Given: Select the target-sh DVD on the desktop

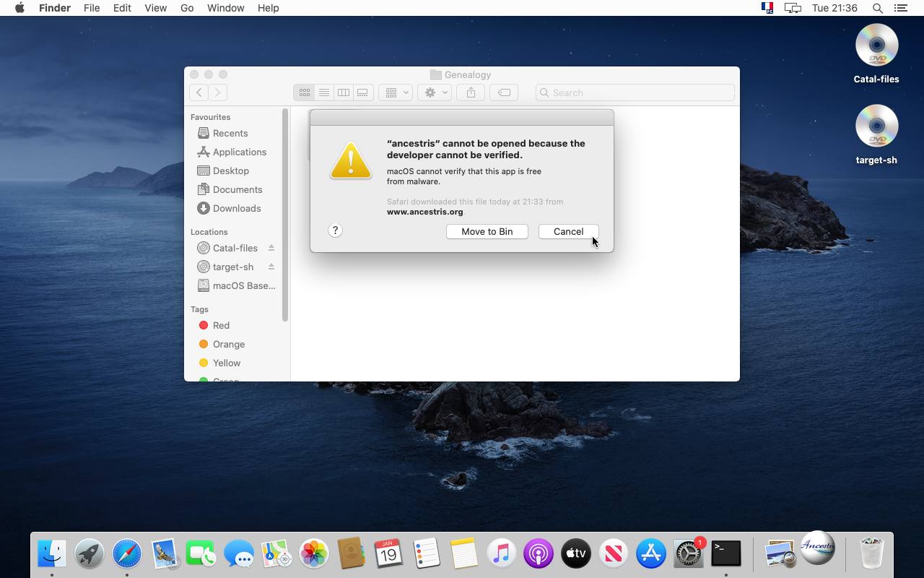Looking at the screenshot, I should click(876, 134).
